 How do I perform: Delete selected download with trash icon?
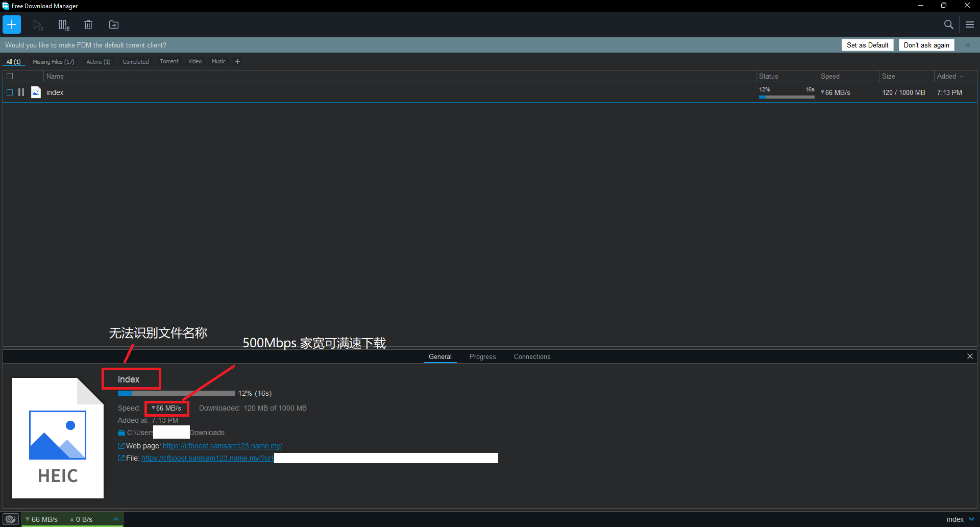tap(88, 25)
